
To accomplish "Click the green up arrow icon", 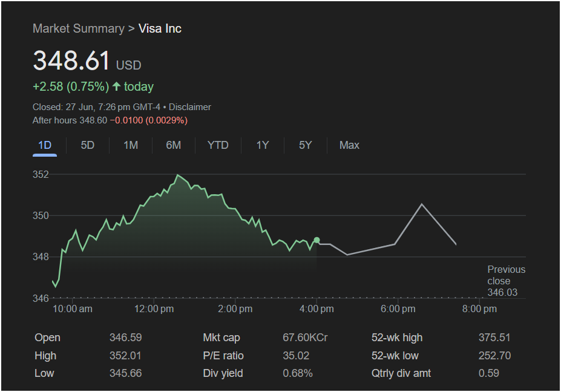I will pos(116,86).
